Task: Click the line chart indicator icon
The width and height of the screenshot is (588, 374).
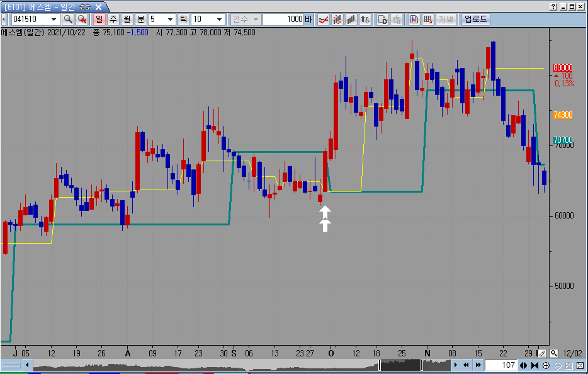Action: (x=324, y=20)
